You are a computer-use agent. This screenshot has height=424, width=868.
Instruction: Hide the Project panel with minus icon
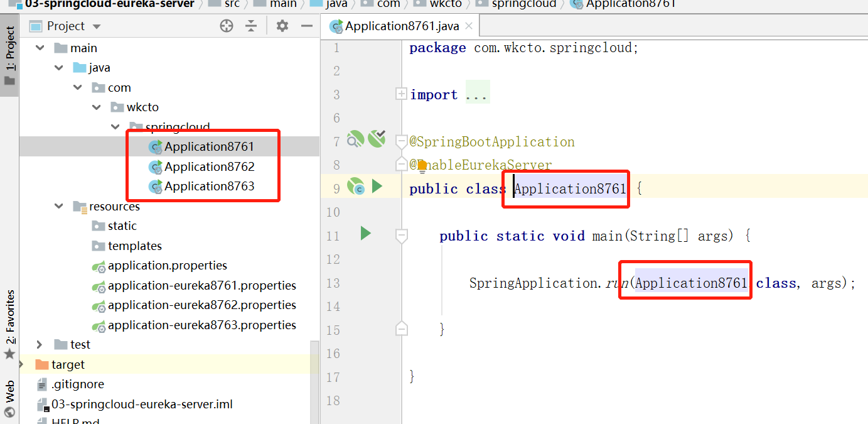point(306,26)
